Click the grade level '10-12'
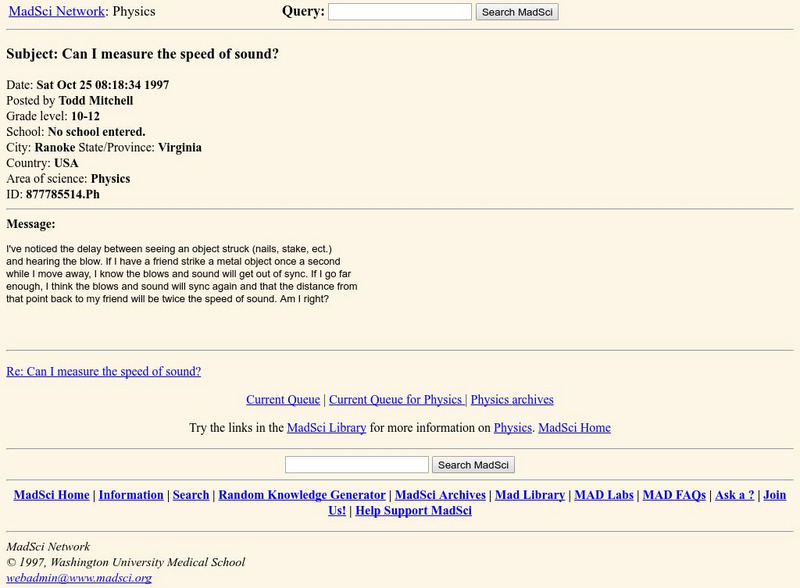 click(85, 116)
